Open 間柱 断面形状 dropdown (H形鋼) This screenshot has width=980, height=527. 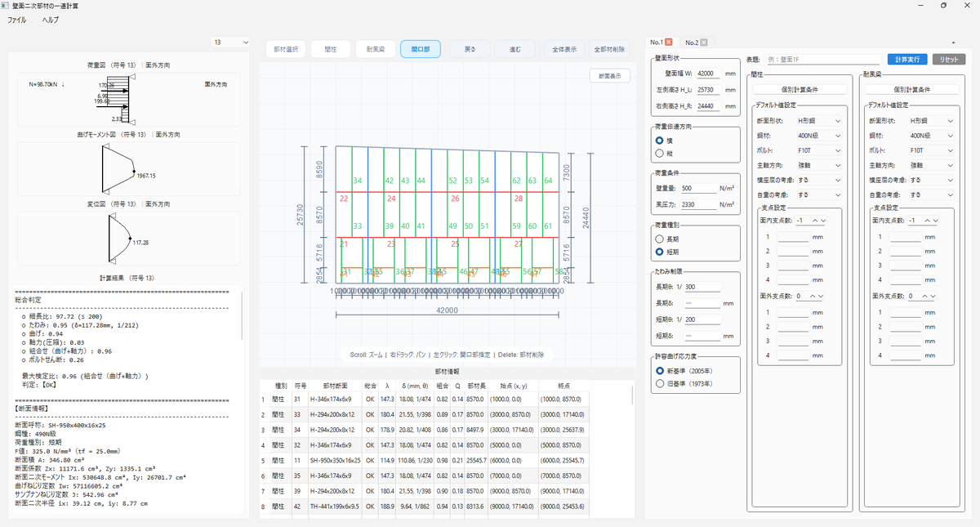click(818, 121)
